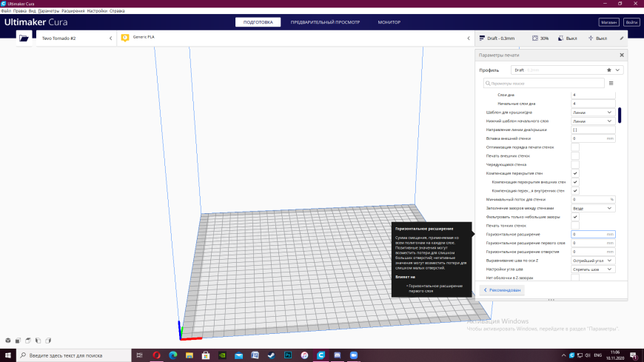
Task: Enable Печать тонких стенок checkbox
Action: [x=575, y=226]
